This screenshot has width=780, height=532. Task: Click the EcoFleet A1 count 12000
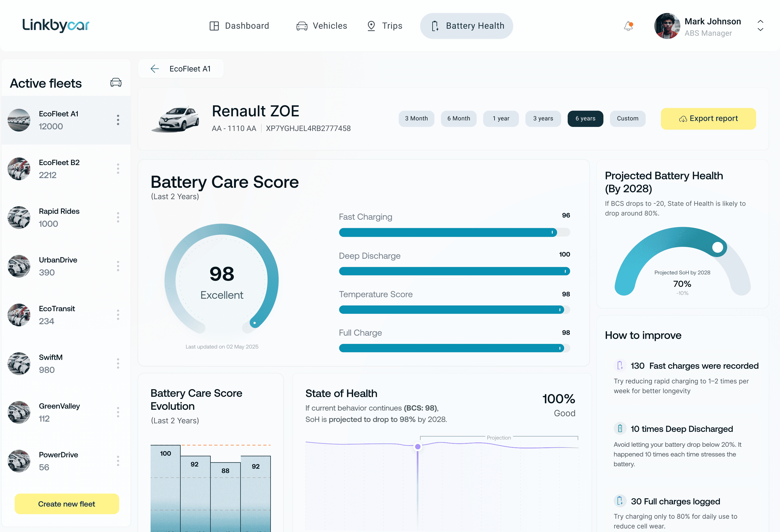[51, 126]
